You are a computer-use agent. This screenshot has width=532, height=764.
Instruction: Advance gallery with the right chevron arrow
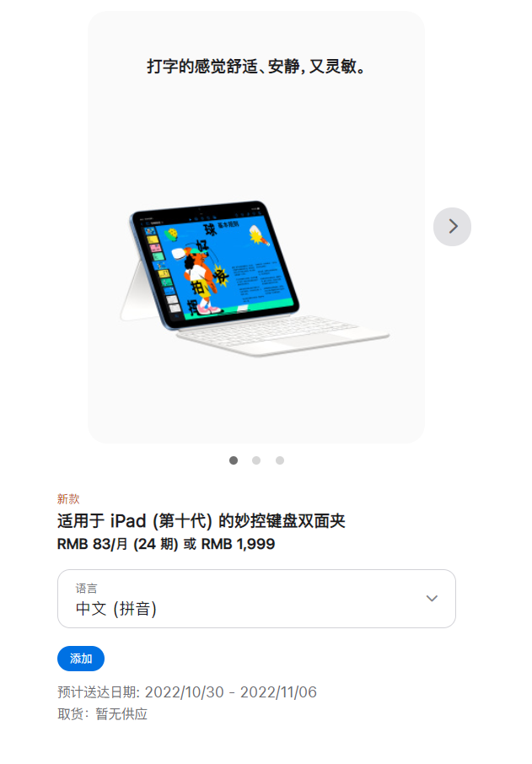coord(452,227)
